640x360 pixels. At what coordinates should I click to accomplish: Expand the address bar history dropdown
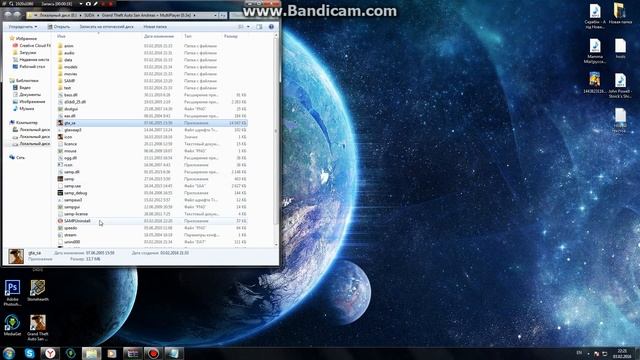click(x=215, y=15)
